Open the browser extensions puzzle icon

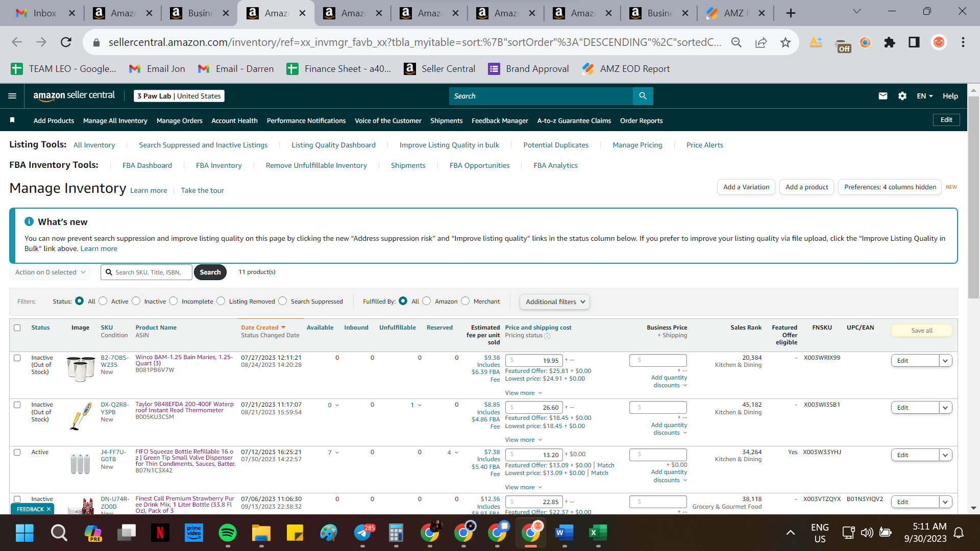coord(890,42)
